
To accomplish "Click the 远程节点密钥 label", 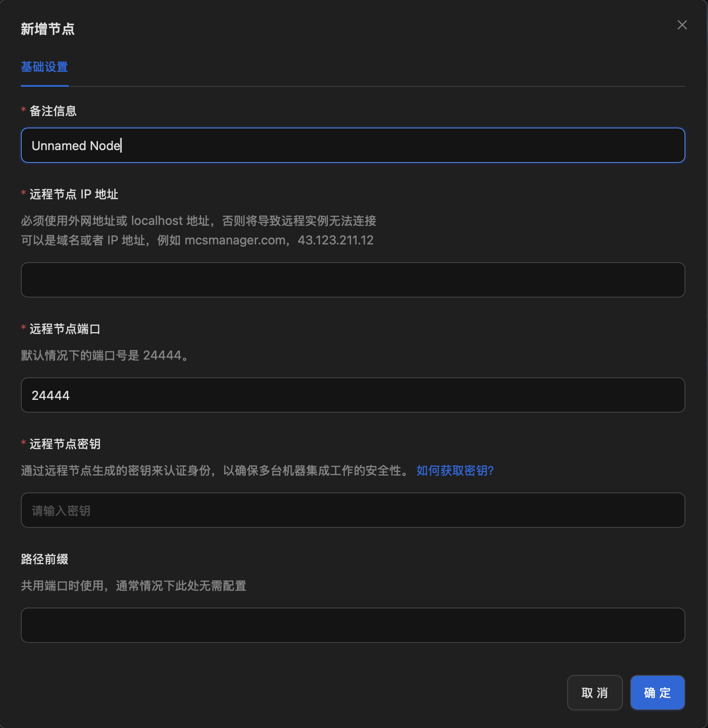I will pos(65,444).
